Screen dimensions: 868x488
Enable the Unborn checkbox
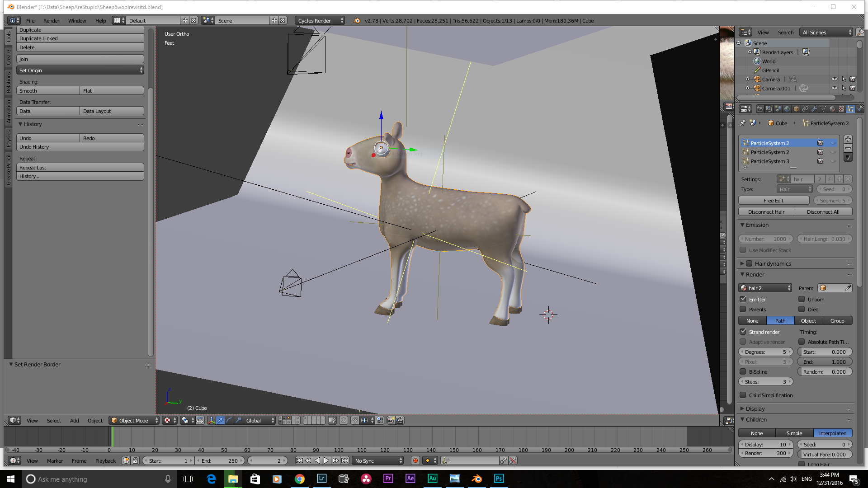[802, 299]
